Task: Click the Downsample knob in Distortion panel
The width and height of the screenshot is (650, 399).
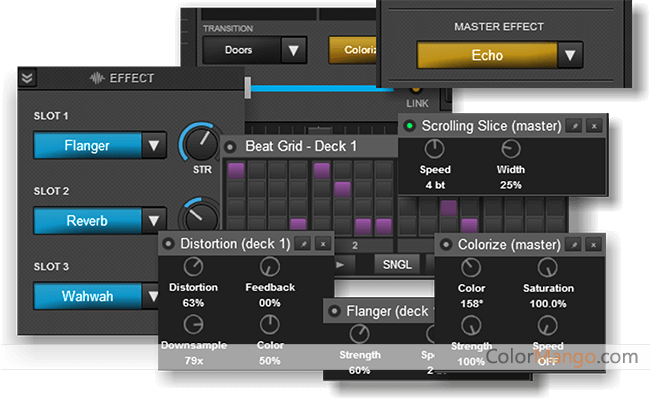Action: click(x=194, y=324)
